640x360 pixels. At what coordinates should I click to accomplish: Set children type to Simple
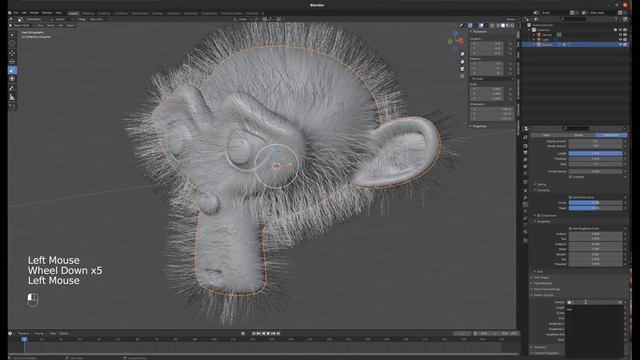[x=578, y=135]
